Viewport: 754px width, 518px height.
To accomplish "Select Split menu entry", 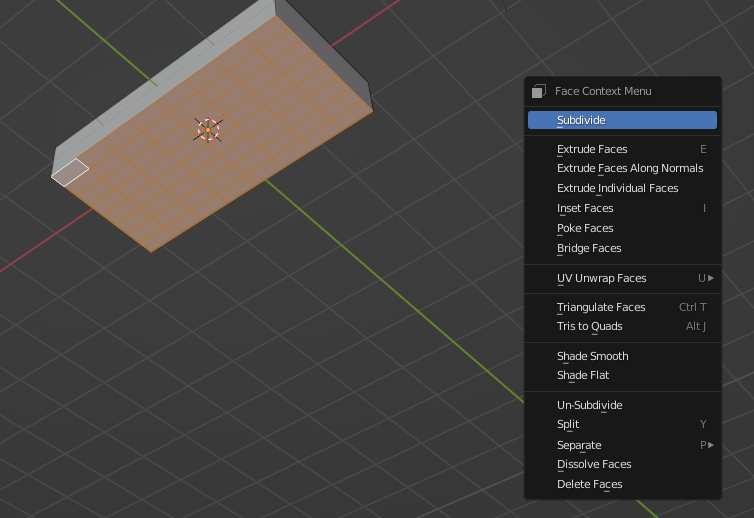I will pos(622,424).
